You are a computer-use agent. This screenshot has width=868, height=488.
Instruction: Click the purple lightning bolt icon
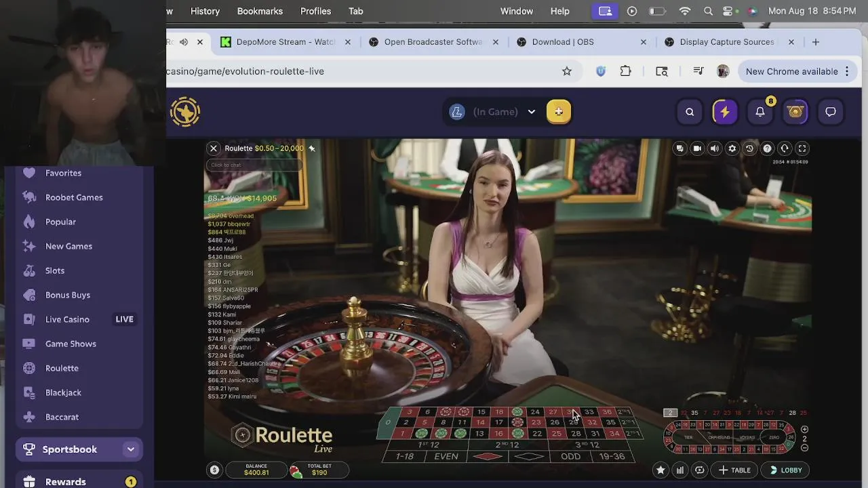(x=725, y=112)
